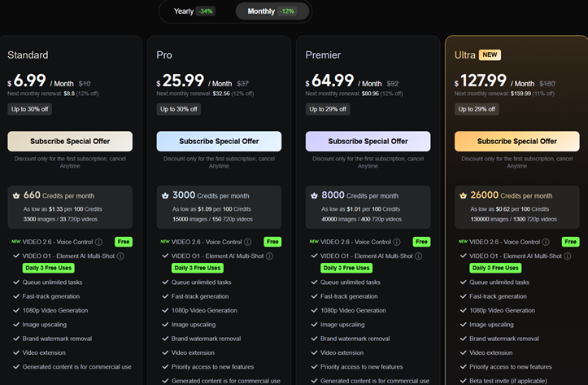This screenshot has height=385, width=588.
Task: Click info icon beside Ultra plan Voice Control
Action: coord(547,242)
